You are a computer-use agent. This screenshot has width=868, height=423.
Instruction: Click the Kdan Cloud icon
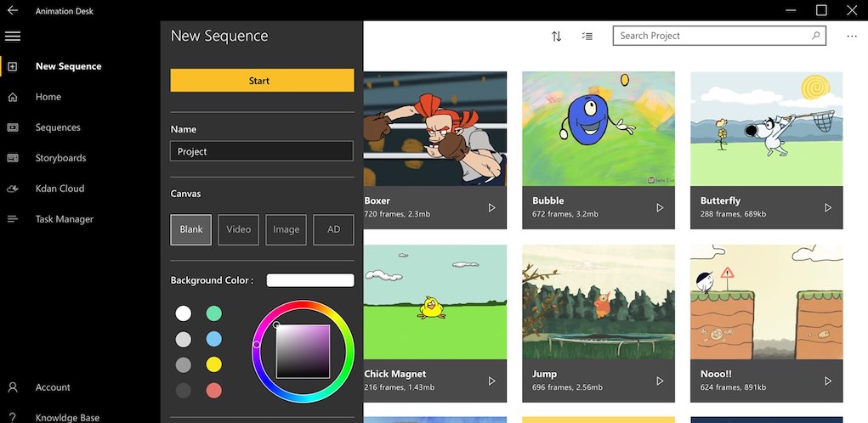(x=12, y=189)
